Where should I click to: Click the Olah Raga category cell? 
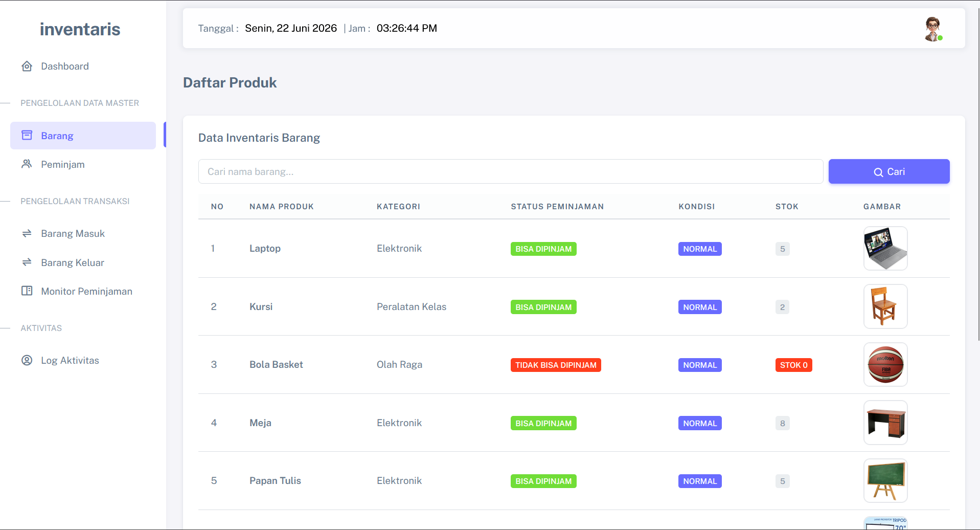pos(399,364)
